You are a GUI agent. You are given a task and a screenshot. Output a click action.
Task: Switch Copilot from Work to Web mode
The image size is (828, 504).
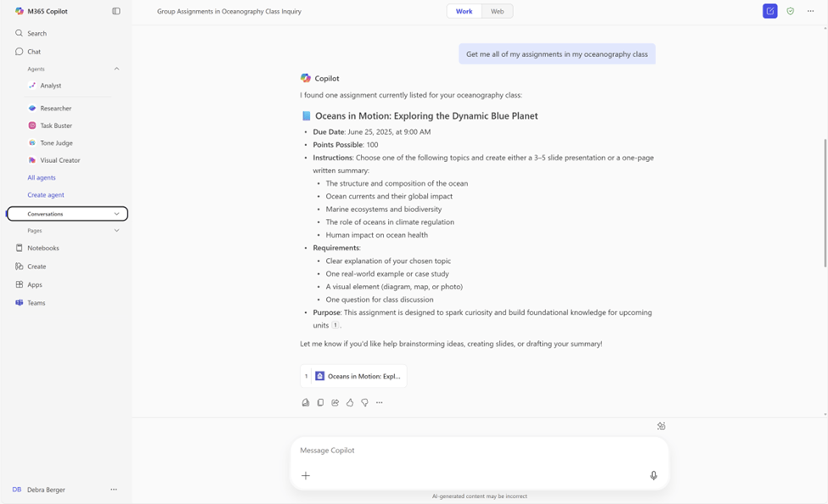(496, 11)
